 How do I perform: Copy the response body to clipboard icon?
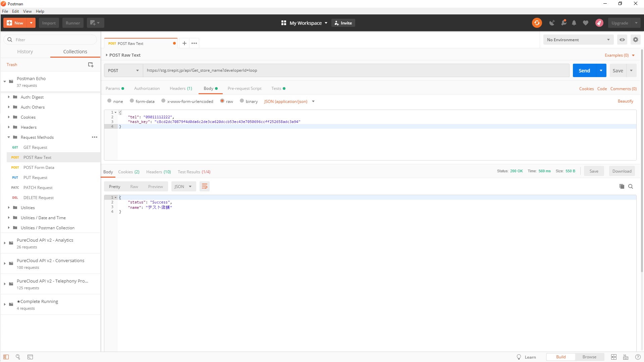point(622,186)
